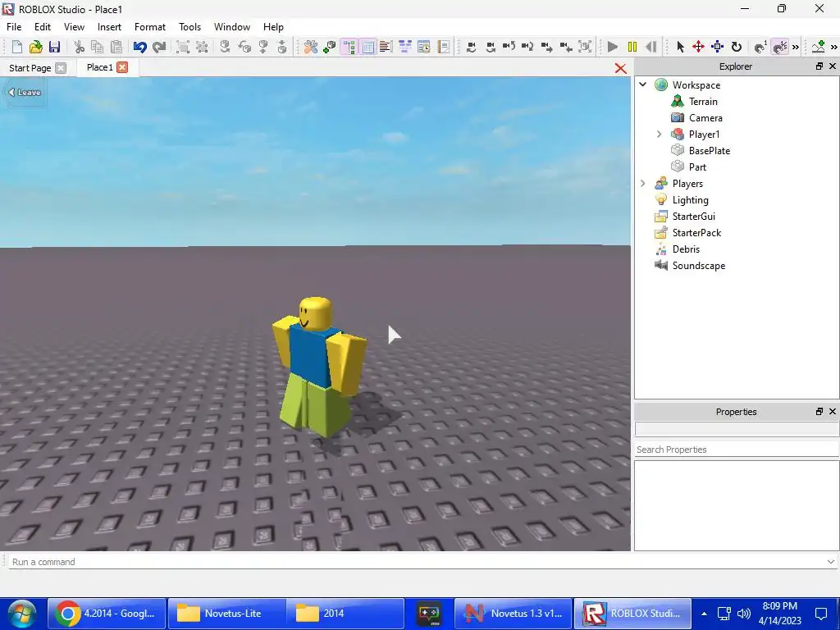Open the Insert menu
840x630 pixels.
[109, 27]
